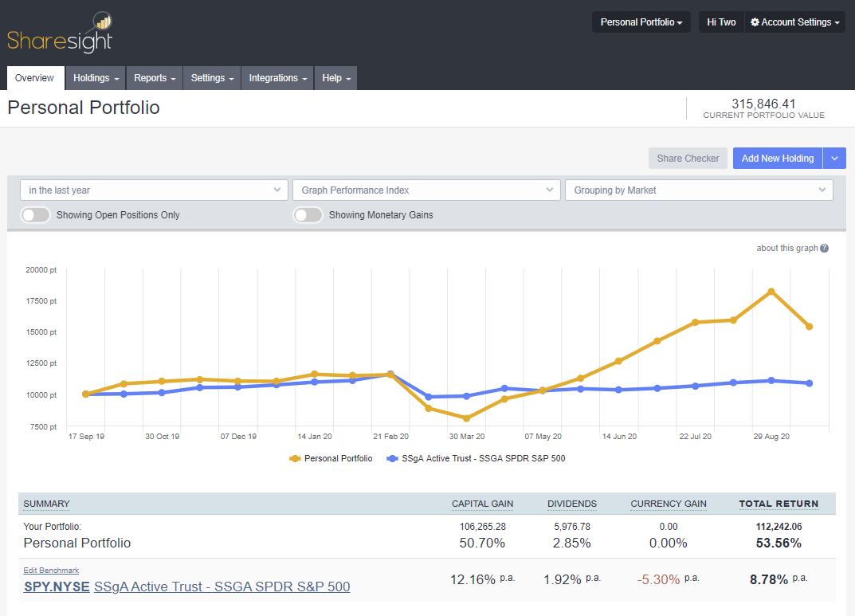Click the last blue benchmark data point
Image resolution: width=855 pixels, height=616 pixels.
(x=810, y=383)
